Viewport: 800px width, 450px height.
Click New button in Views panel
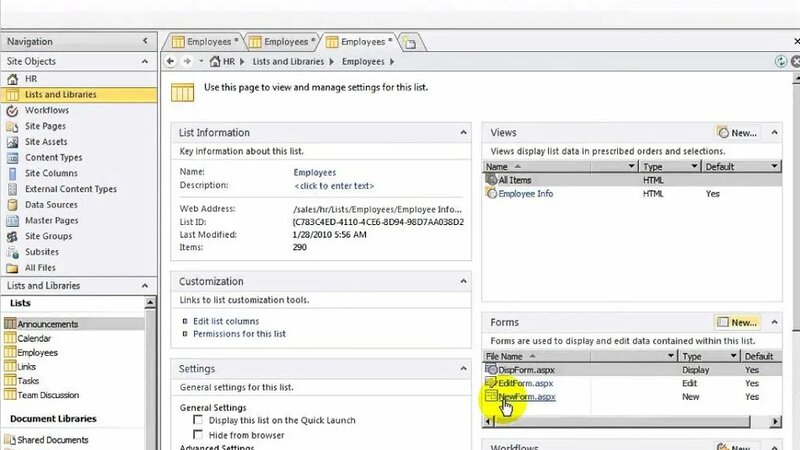point(737,133)
